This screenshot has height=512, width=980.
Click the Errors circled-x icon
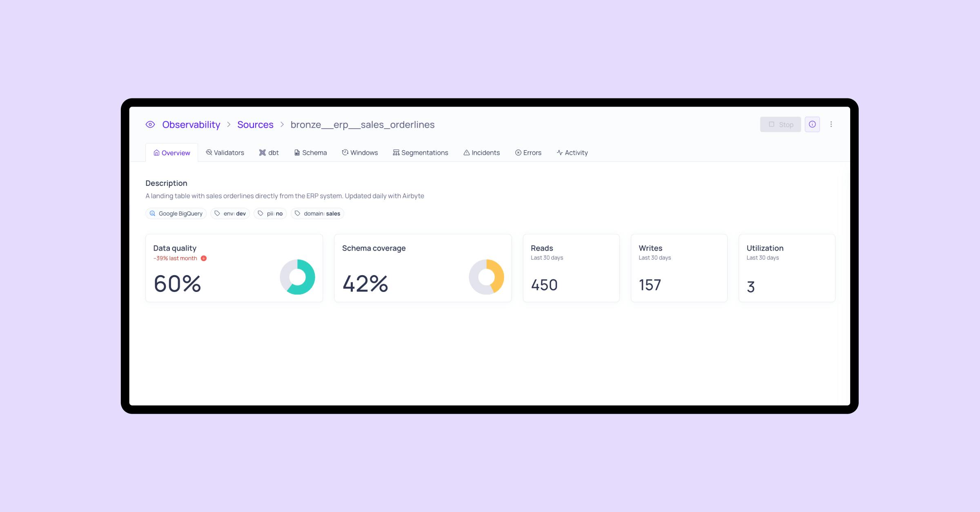(x=518, y=152)
